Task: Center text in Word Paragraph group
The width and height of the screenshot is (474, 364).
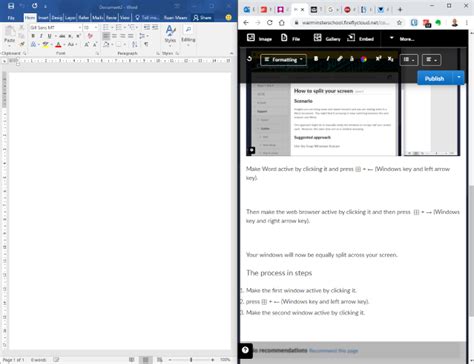Action: pyautogui.click(x=114, y=36)
